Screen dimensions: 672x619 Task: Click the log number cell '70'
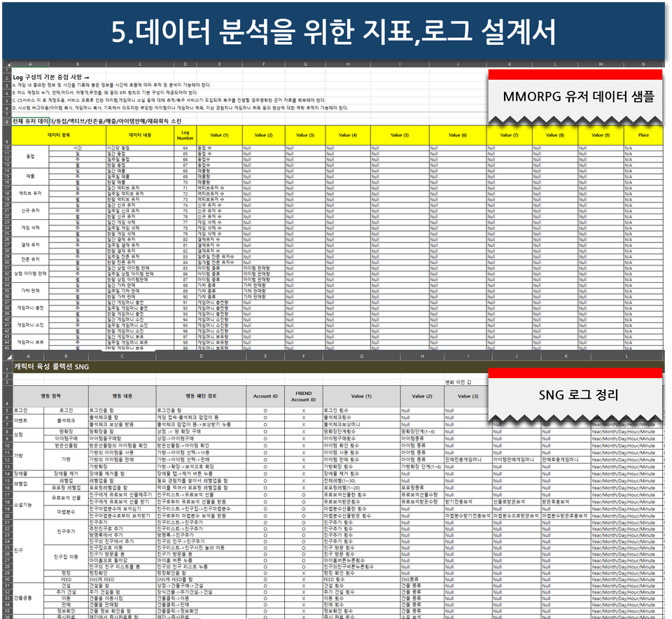[x=185, y=182]
